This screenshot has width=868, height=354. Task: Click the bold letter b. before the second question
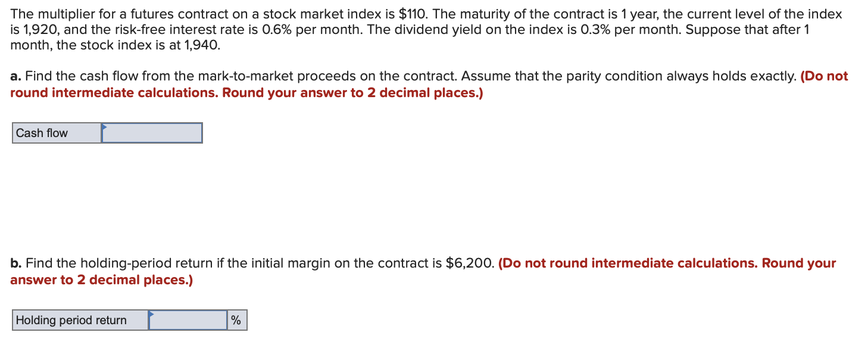click(14, 263)
